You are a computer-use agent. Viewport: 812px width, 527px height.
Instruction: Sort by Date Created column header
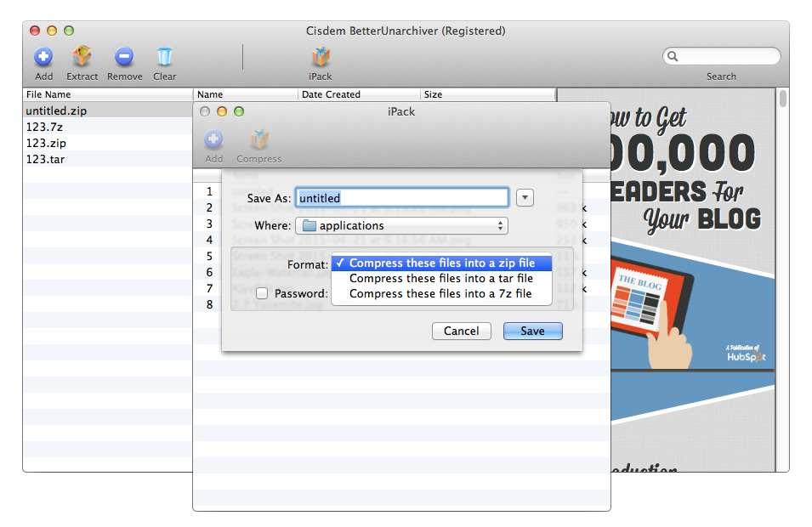coord(359,94)
